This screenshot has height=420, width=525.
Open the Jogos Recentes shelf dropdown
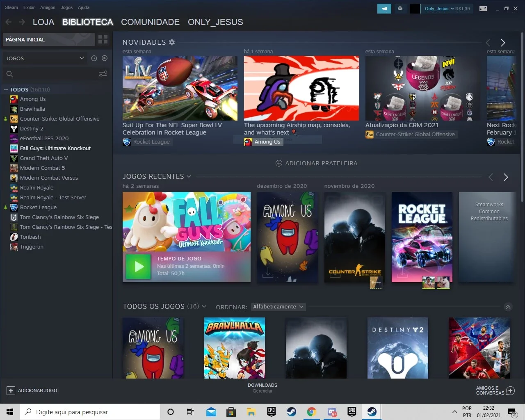189,176
